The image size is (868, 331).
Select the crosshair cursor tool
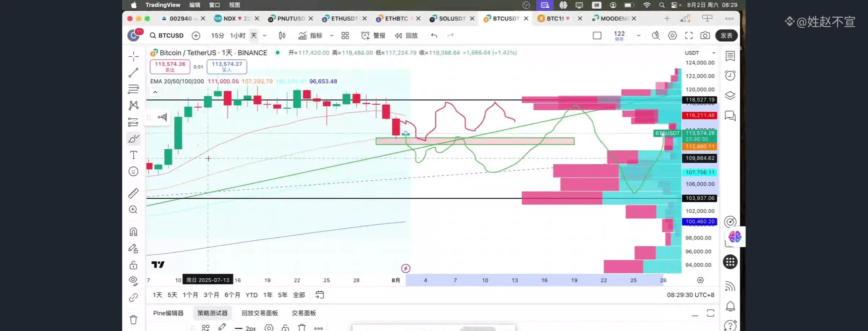click(x=133, y=56)
